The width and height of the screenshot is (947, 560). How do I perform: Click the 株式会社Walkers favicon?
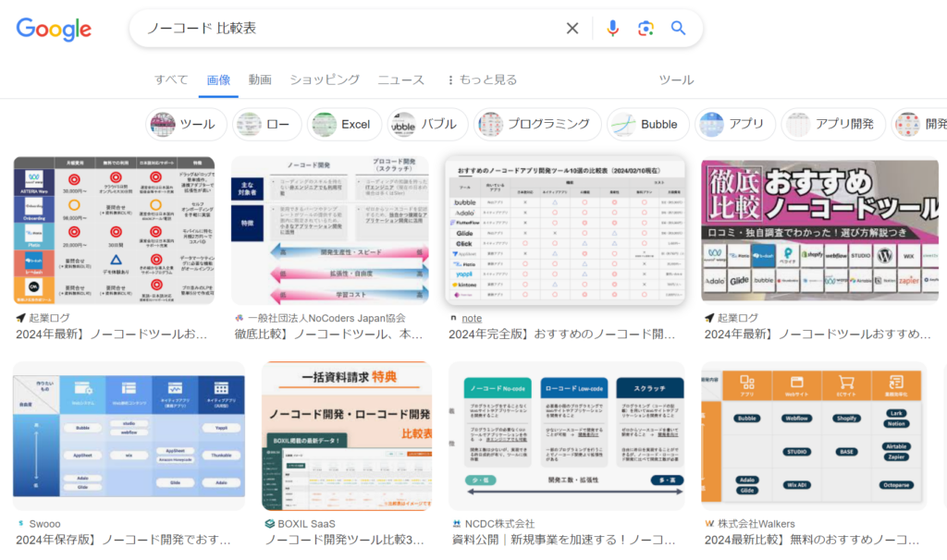[x=709, y=524]
